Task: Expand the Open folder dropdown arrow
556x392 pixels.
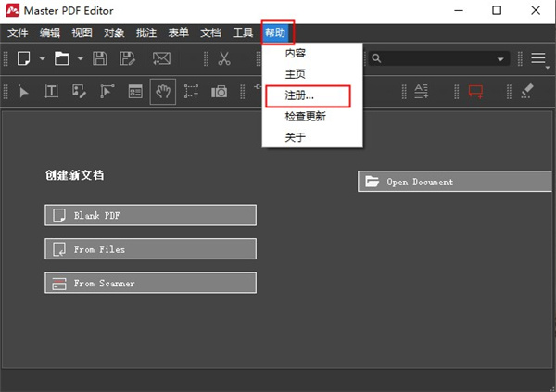Action: coord(80,58)
